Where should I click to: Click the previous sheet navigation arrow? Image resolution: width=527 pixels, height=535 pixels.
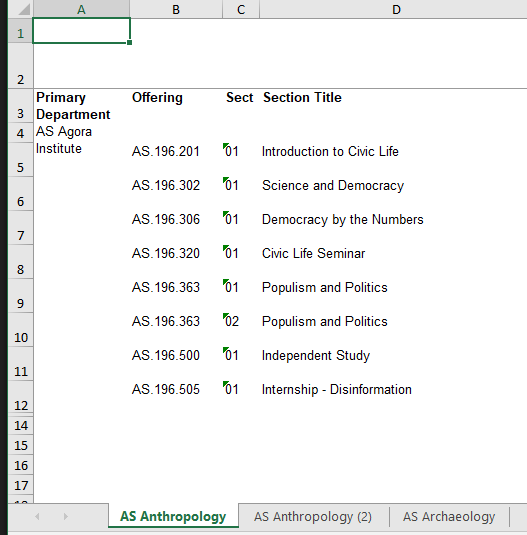point(37,517)
